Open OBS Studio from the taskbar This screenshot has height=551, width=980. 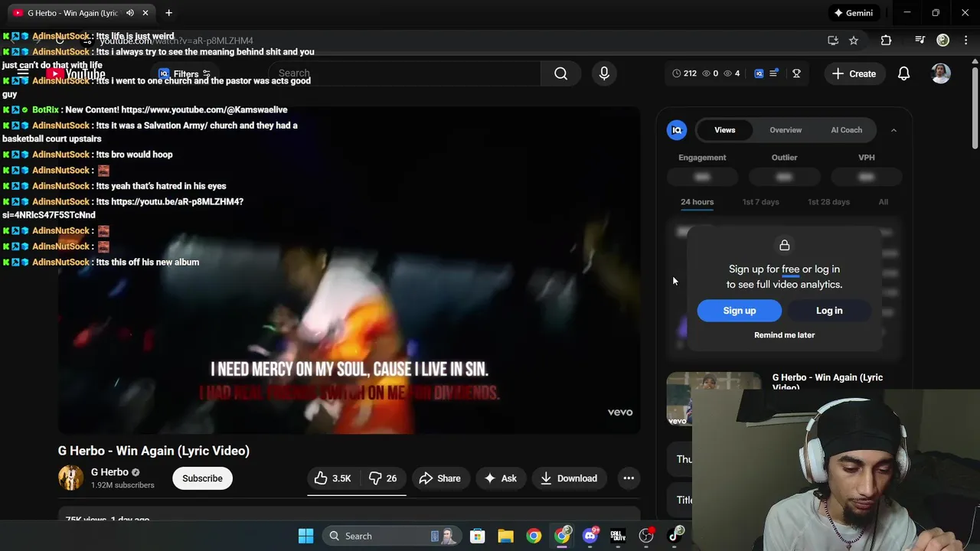(646, 536)
